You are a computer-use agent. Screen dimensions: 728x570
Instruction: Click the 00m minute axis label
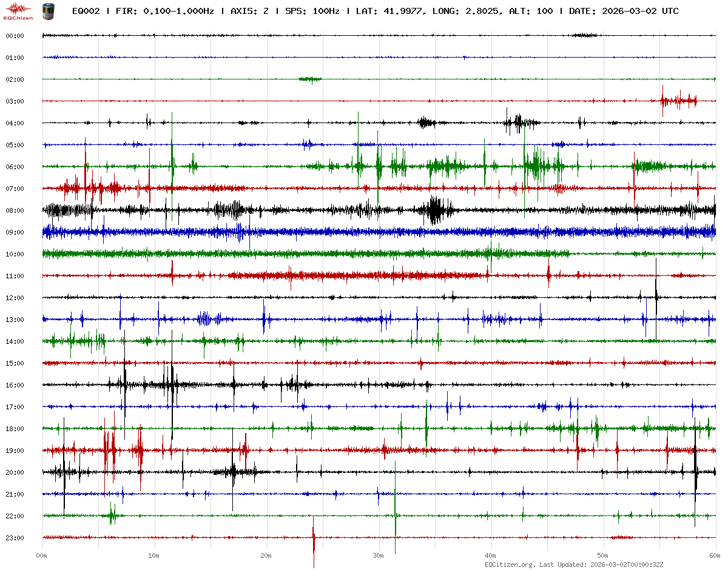point(42,555)
